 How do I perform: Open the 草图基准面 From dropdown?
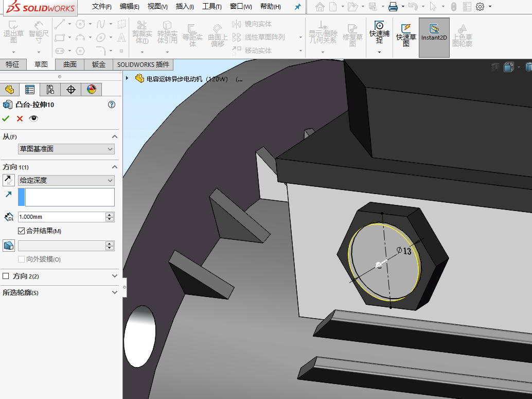pos(66,149)
